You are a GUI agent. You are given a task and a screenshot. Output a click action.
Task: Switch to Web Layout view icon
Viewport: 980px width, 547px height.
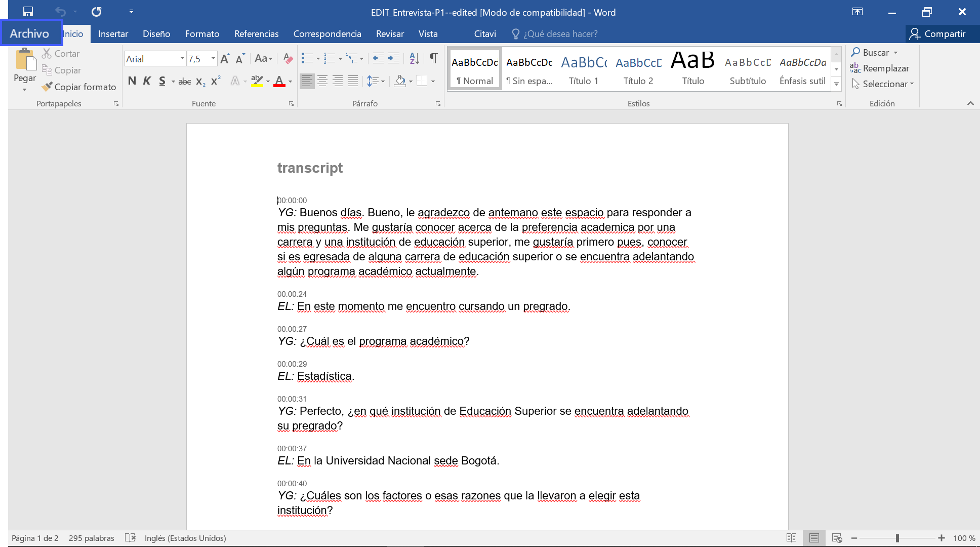coord(837,538)
